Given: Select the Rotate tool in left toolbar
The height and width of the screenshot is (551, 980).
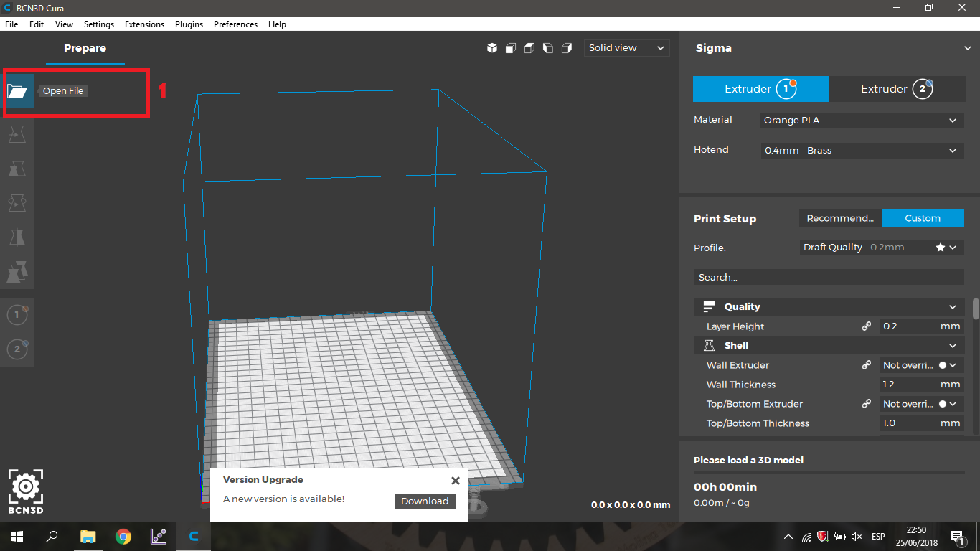Looking at the screenshot, I should (17, 203).
